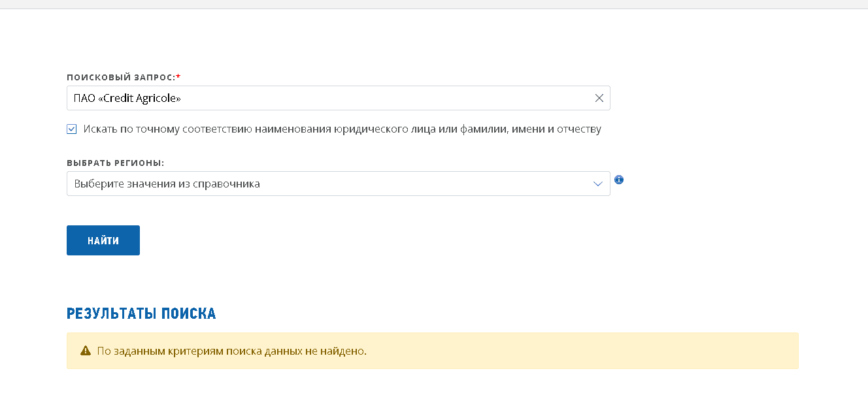Click the 'ПОИСКОВЫЙ ЗАПРОС' field label
The image size is (868, 420).
coord(120,77)
